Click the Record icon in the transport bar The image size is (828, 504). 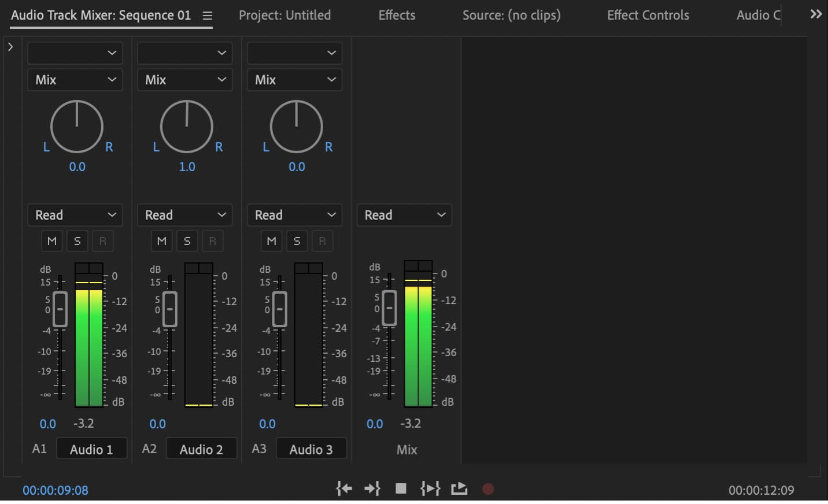[x=487, y=488]
